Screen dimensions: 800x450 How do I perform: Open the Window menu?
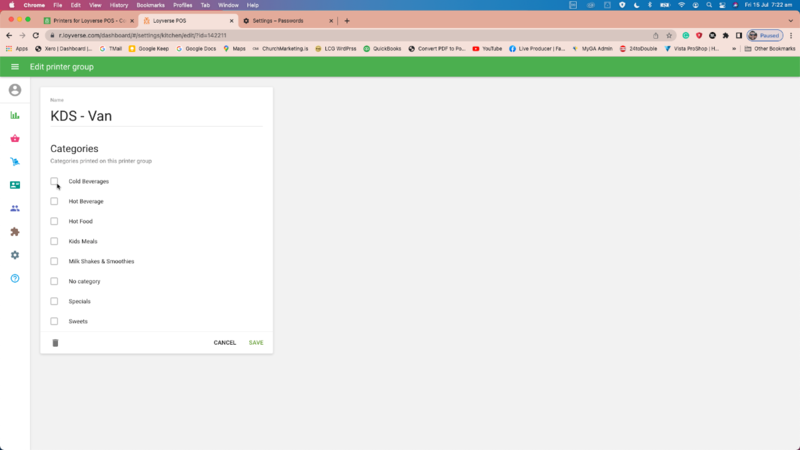point(228,5)
